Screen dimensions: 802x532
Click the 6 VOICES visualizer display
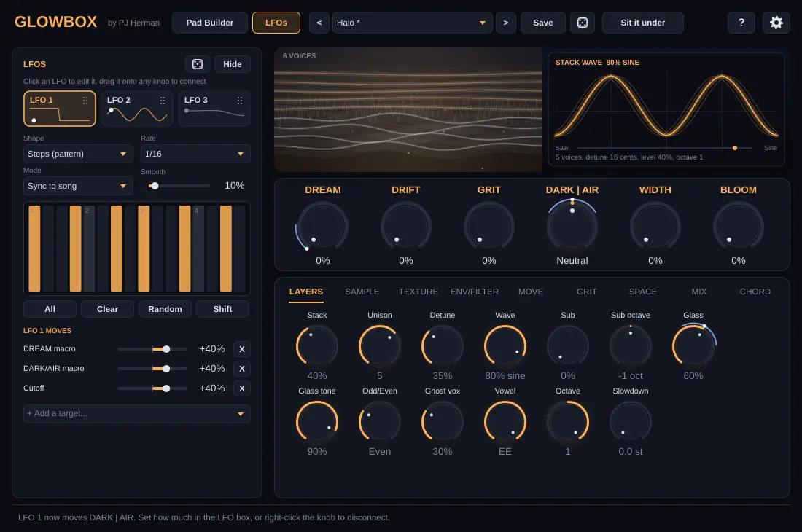click(408, 109)
